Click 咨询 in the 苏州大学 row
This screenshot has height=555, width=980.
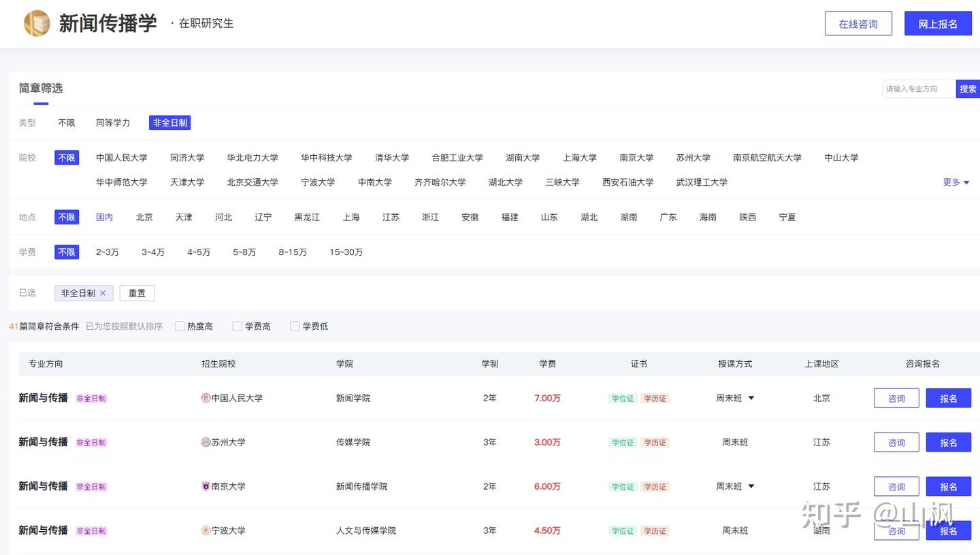coord(896,442)
